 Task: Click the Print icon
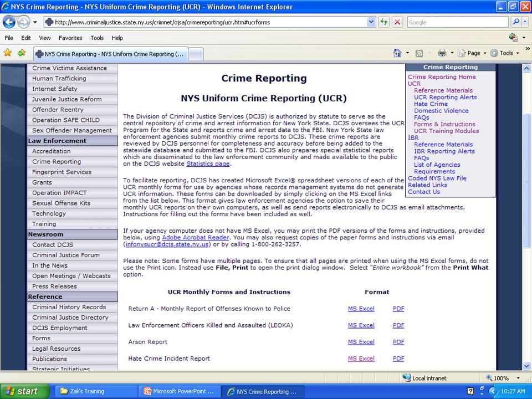442,53
